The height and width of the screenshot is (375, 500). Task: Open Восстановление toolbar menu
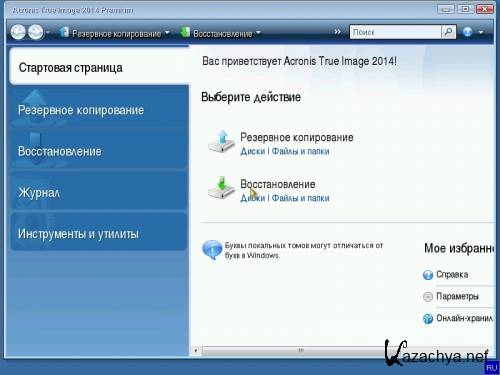pos(223,34)
